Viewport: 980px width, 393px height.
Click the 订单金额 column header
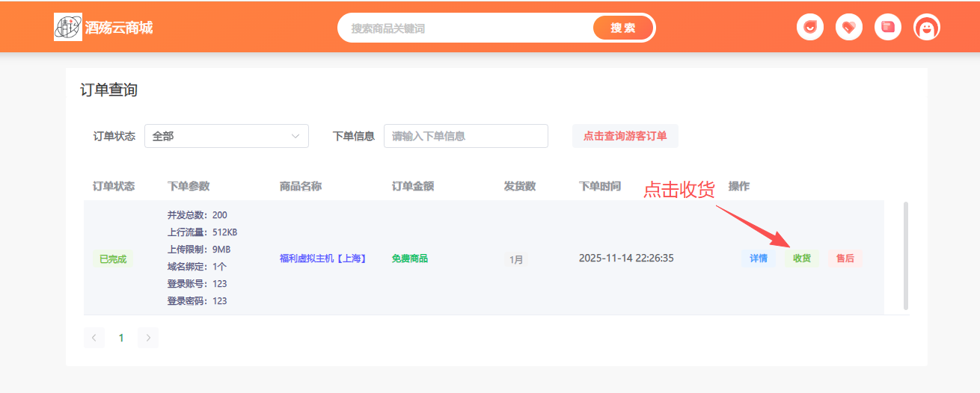click(413, 186)
